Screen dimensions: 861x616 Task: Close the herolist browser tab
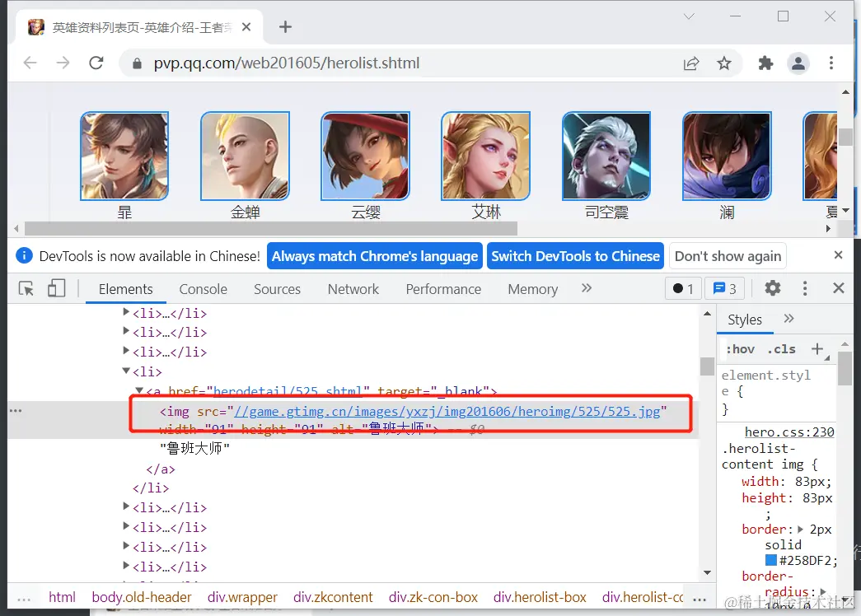(246, 27)
